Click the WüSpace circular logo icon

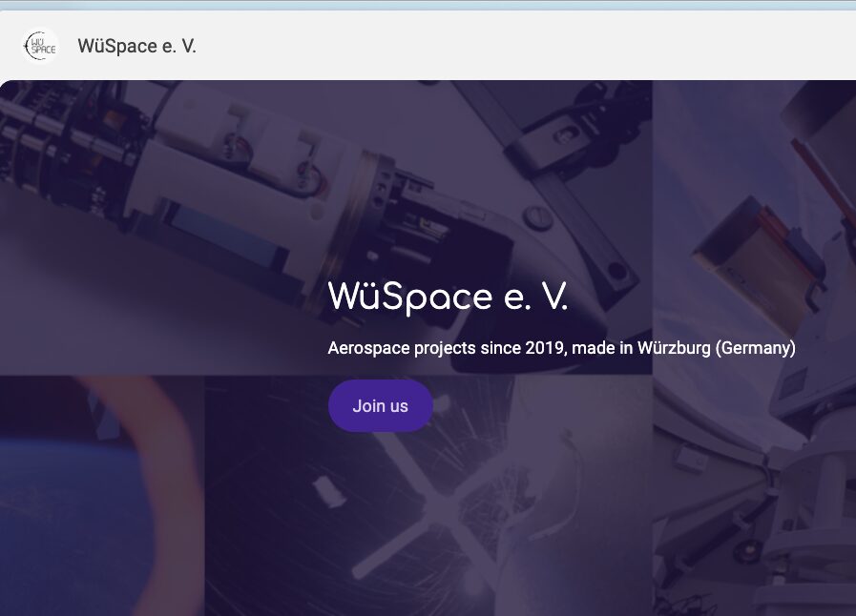coord(40,46)
